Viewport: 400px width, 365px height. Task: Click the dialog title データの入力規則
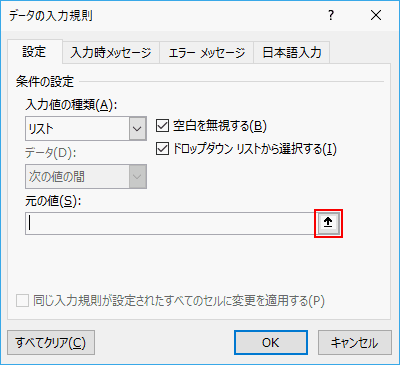(51, 16)
